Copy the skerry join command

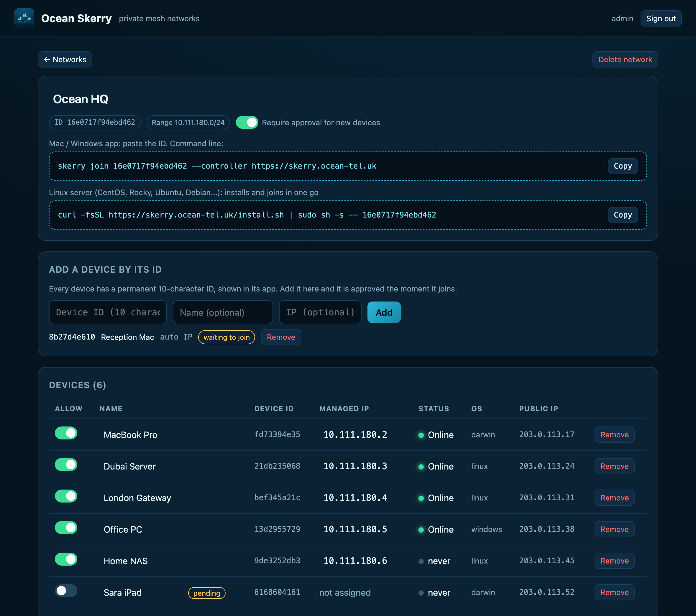tap(623, 166)
